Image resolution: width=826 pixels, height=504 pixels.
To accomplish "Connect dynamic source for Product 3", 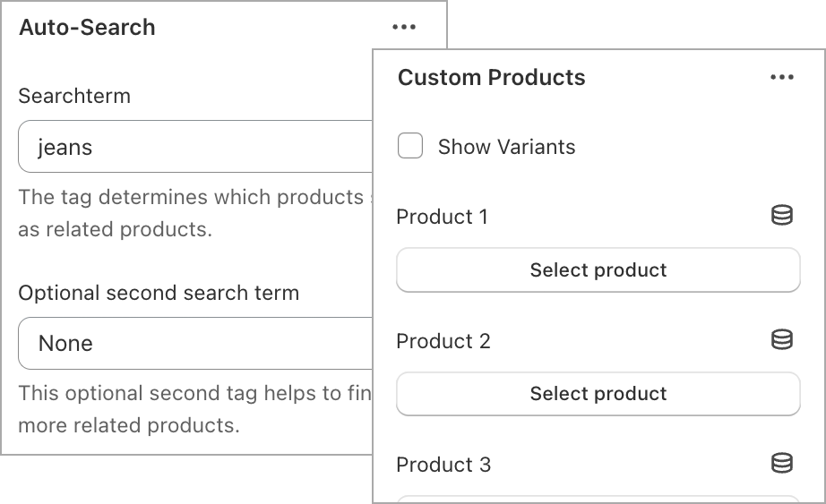I will (782, 464).
